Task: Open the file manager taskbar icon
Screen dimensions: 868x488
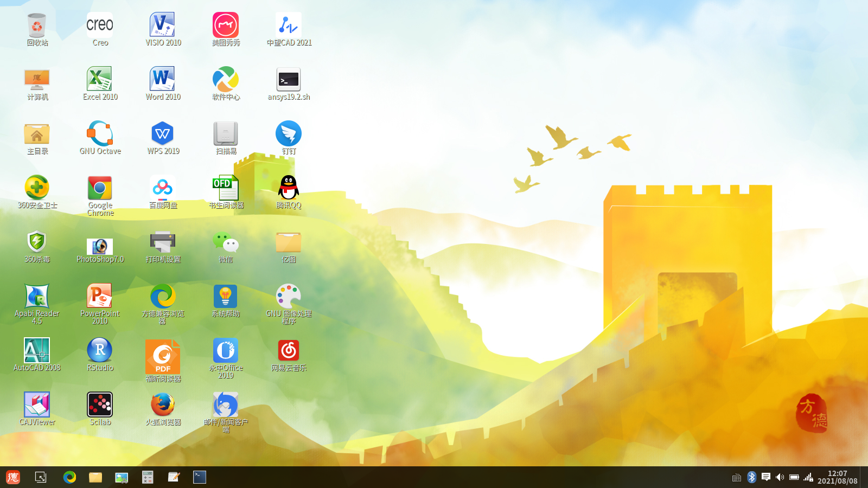Action: (95, 477)
